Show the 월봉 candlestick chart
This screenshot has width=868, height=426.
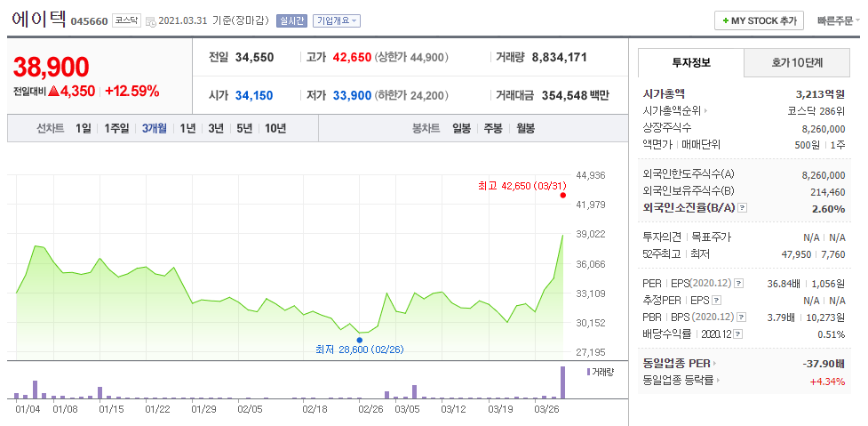pos(525,129)
